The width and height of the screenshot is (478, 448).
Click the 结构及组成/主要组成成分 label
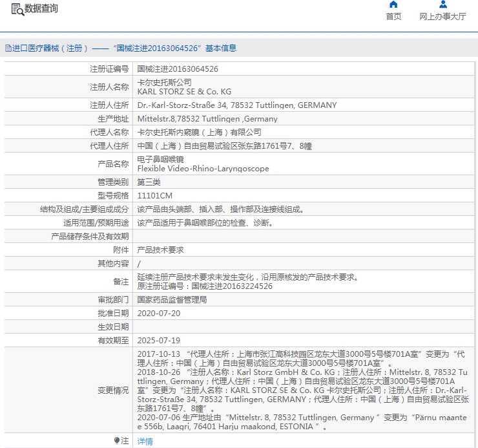tap(84, 209)
